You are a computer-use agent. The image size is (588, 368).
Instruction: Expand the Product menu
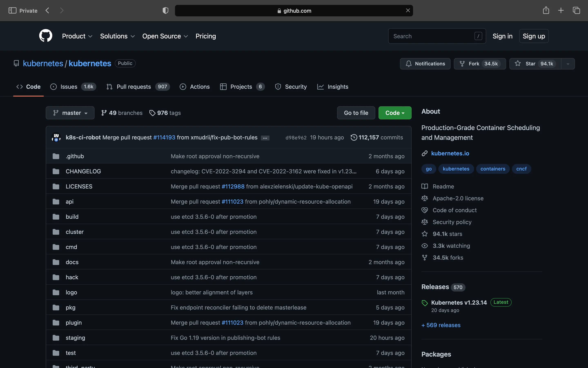77,36
